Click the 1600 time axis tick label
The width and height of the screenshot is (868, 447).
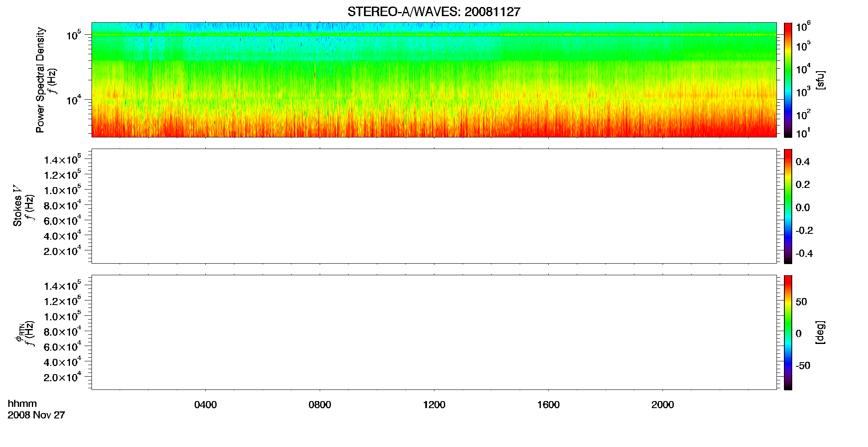coord(548,405)
